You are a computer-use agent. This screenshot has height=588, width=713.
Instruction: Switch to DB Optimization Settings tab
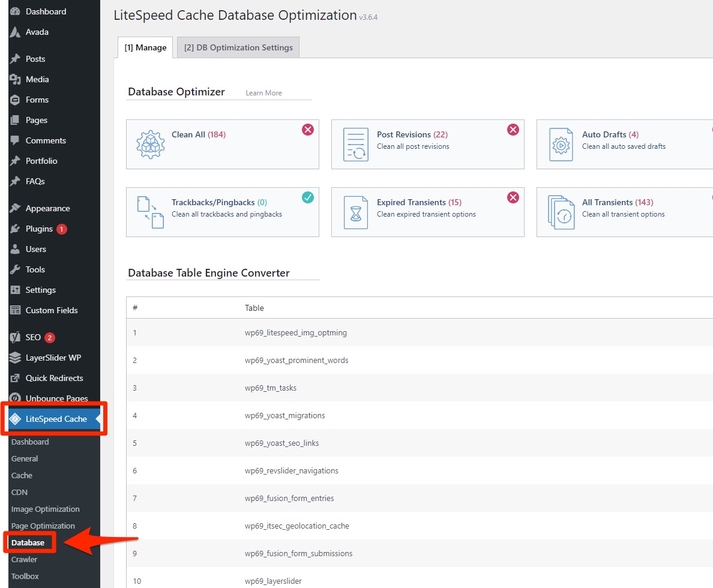tap(238, 47)
